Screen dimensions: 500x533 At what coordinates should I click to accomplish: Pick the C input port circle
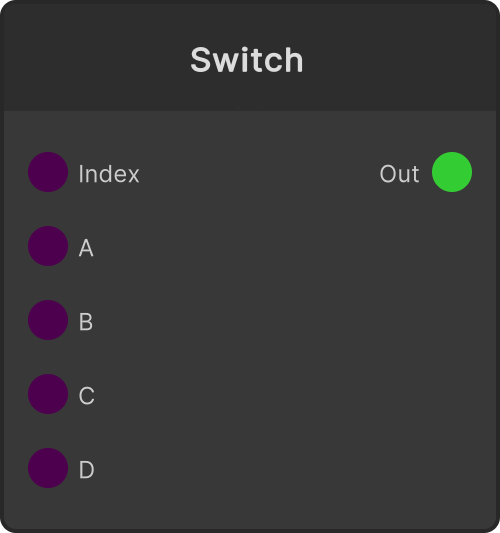(x=48, y=394)
